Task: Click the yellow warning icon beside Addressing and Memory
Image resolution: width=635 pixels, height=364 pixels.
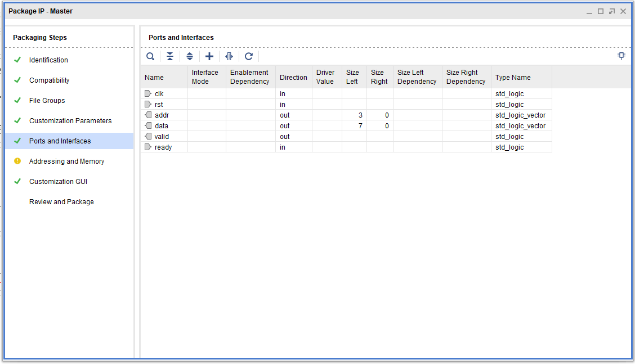Action: click(17, 161)
